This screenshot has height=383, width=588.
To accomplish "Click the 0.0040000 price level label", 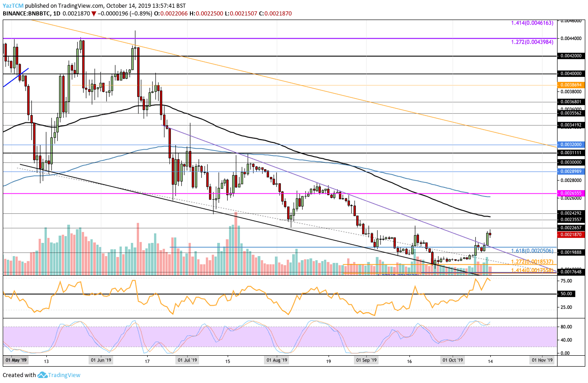I will (571, 73).
